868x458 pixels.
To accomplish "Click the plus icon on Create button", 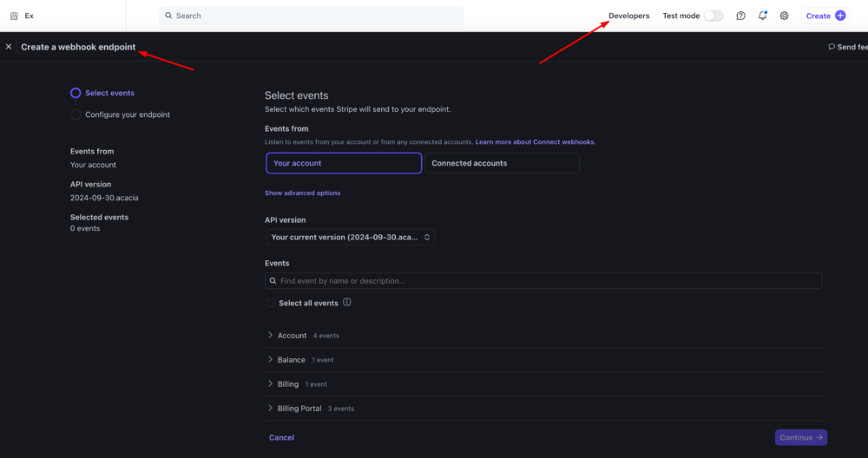I will [x=839, y=16].
